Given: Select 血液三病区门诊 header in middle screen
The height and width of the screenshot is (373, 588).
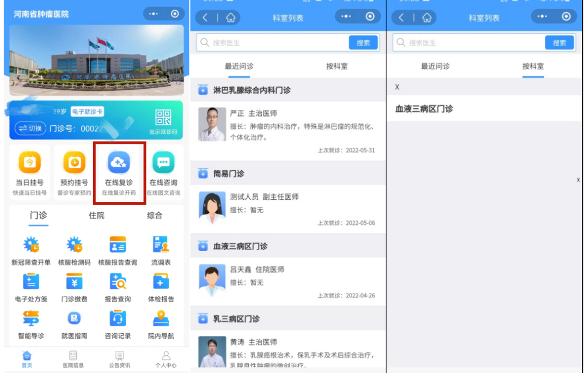Looking at the screenshot, I should pos(288,246).
